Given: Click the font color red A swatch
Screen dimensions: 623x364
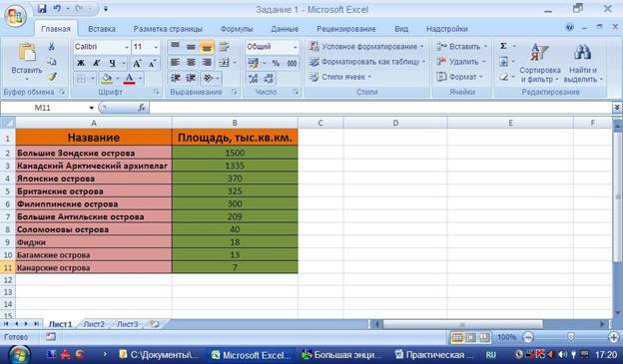Looking at the screenshot, I should pyautogui.click(x=129, y=78).
